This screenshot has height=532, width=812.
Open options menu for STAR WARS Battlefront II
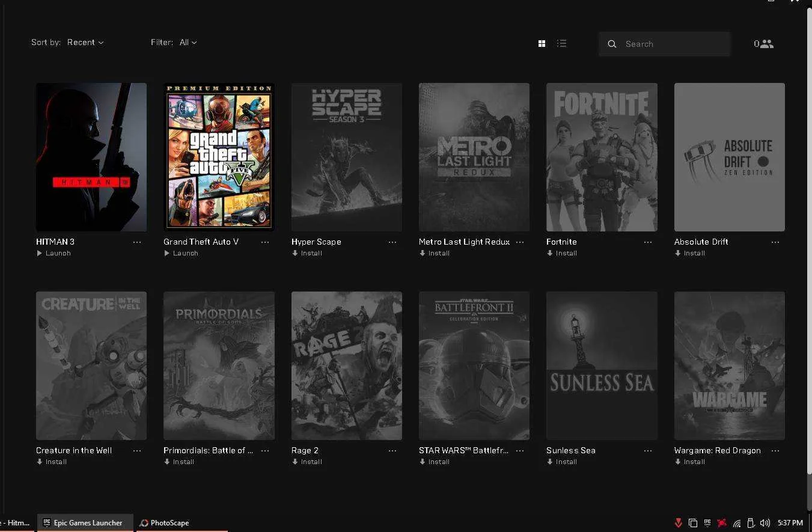(520, 451)
